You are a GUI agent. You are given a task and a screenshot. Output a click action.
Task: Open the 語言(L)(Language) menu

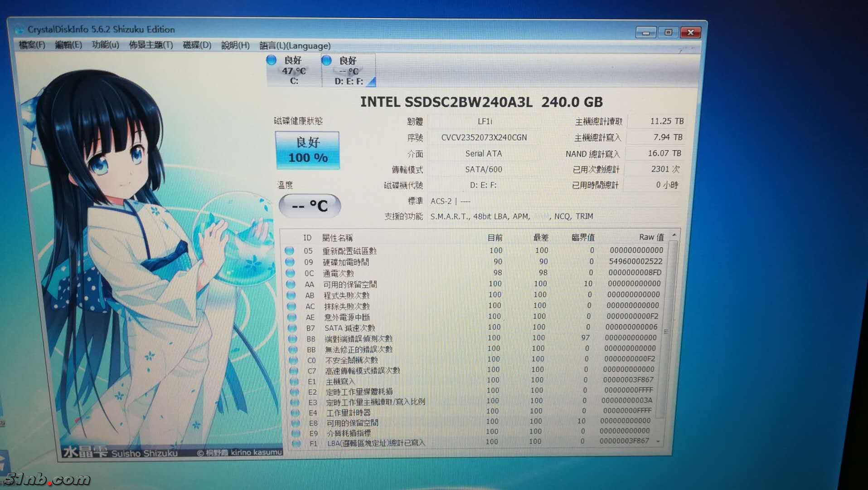pos(295,46)
